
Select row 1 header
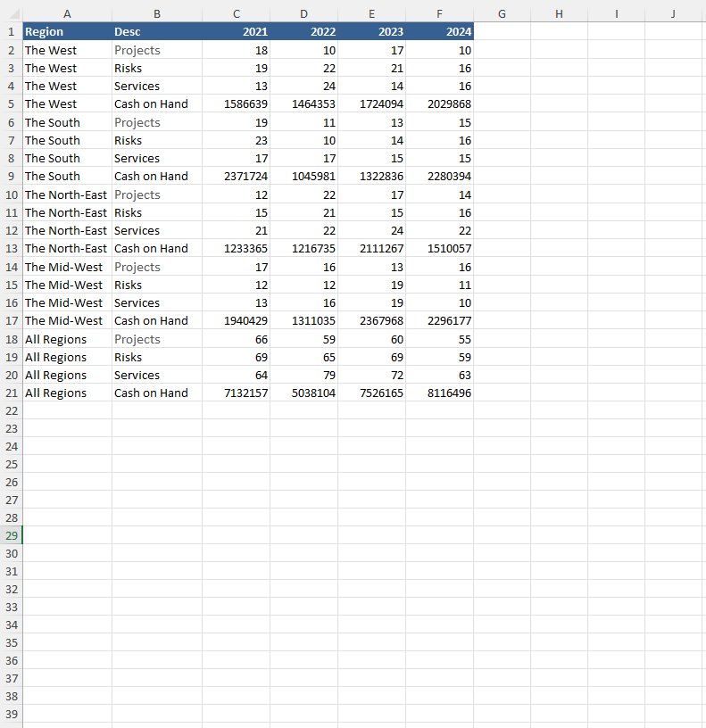(11, 31)
